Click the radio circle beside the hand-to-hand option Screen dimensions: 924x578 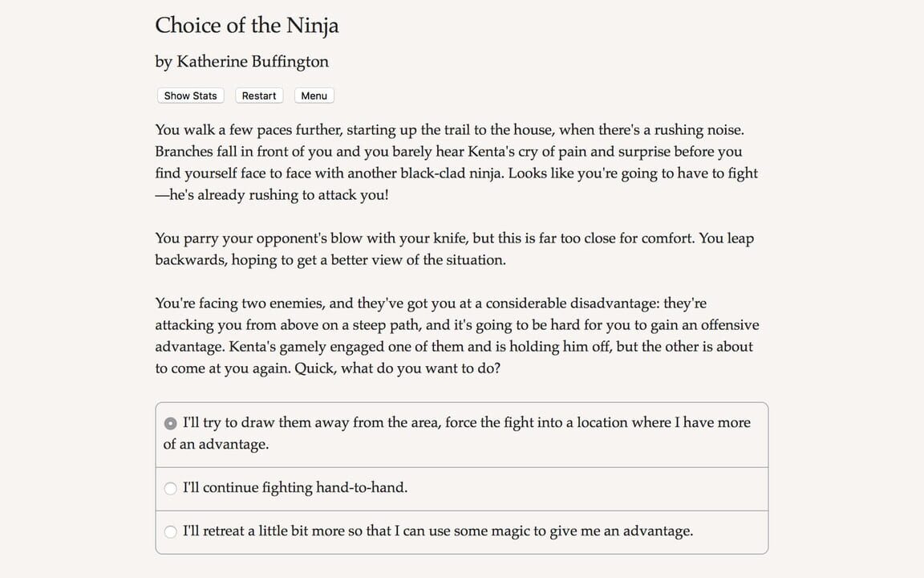point(170,487)
